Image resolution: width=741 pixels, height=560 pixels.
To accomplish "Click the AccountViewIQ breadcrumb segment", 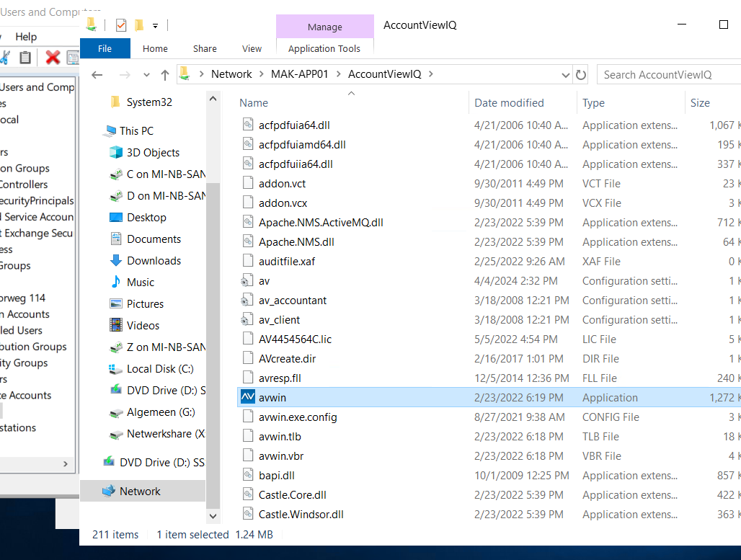I will click(384, 74).
